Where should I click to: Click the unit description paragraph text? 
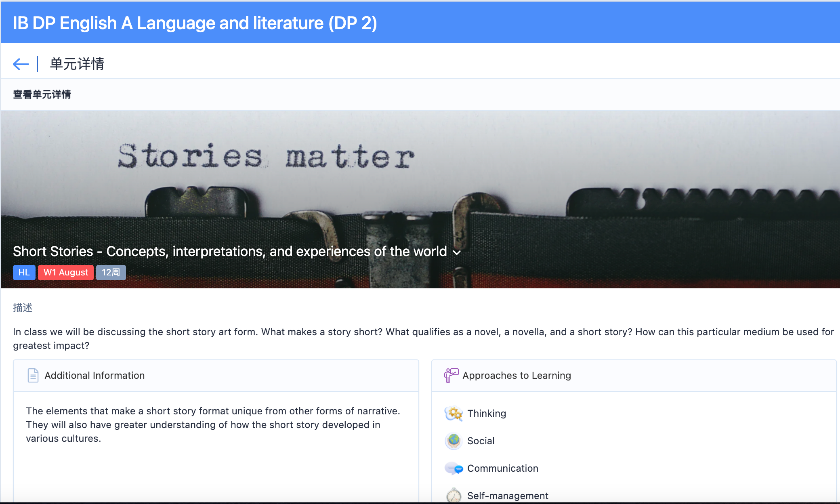[423, 338]
